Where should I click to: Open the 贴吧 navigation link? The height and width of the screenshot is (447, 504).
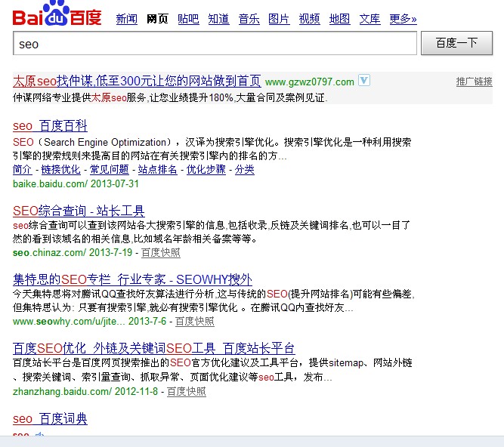pyautogui.click(x=188, y=19)
